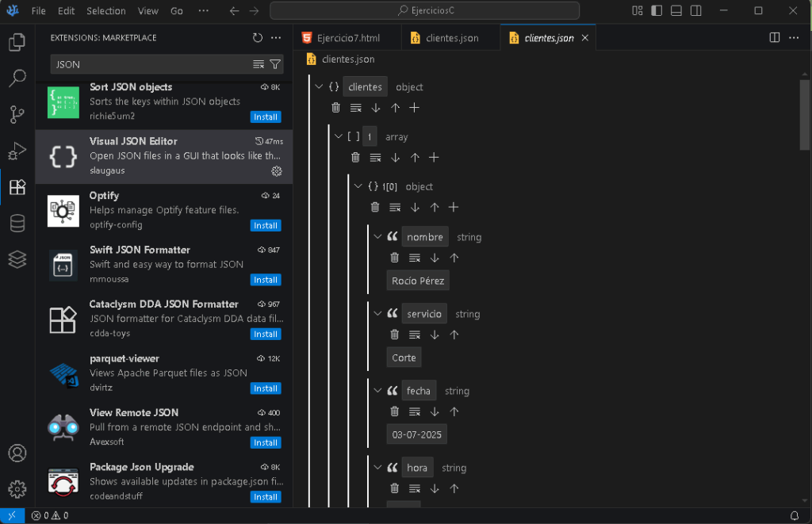Delete the clientes root object with trash icon
The image size is (812, 524).
tap(335, 107)
